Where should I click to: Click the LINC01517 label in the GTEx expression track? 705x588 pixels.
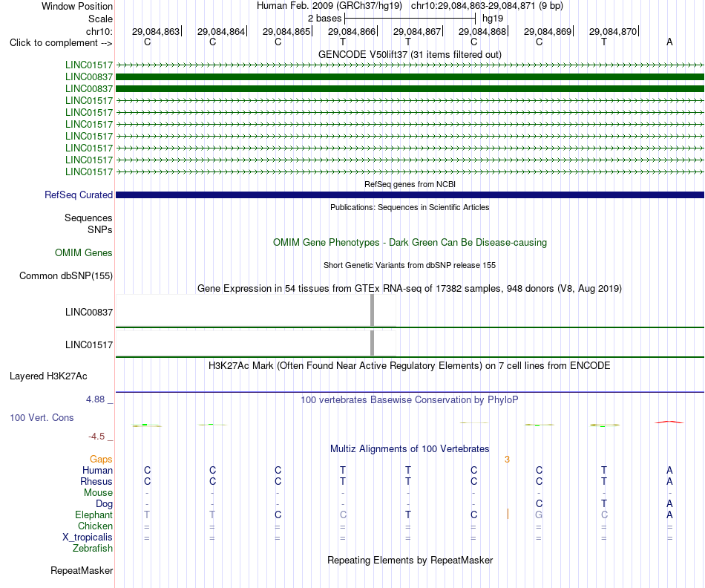88,345
